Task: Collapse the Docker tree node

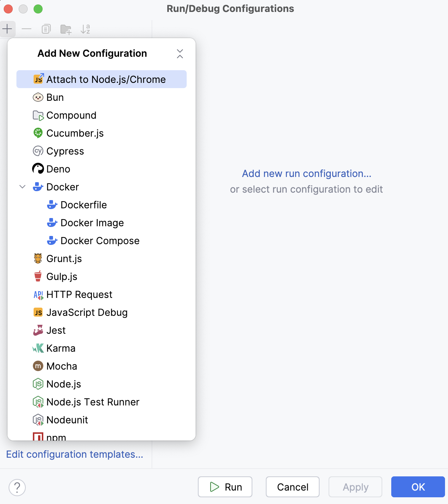Action: [22, 187]
